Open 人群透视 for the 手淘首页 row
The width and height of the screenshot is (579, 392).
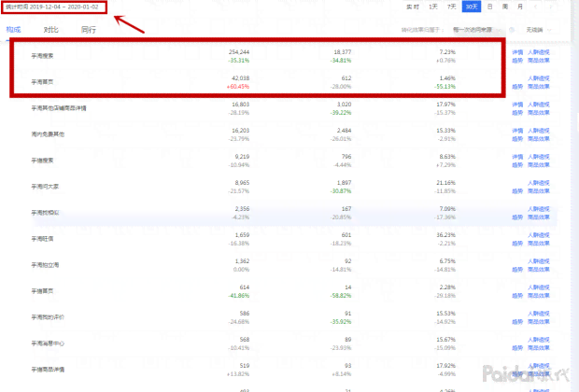[539, 78]
